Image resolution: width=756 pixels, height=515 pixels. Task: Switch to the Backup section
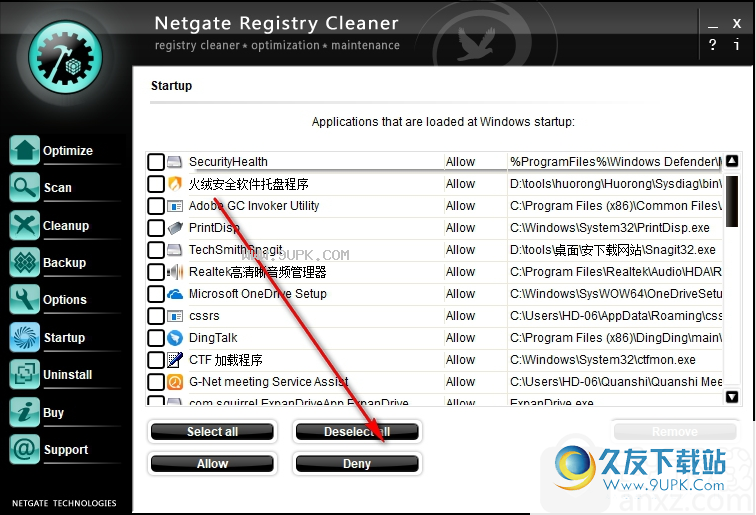tap(65, 263)
